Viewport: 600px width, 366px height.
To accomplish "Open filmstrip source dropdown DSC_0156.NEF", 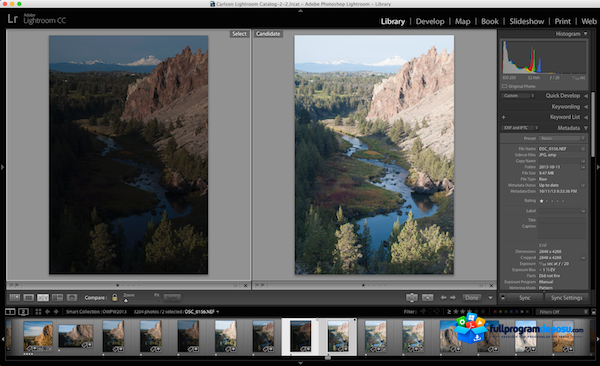I will click(x=202, y=312).
